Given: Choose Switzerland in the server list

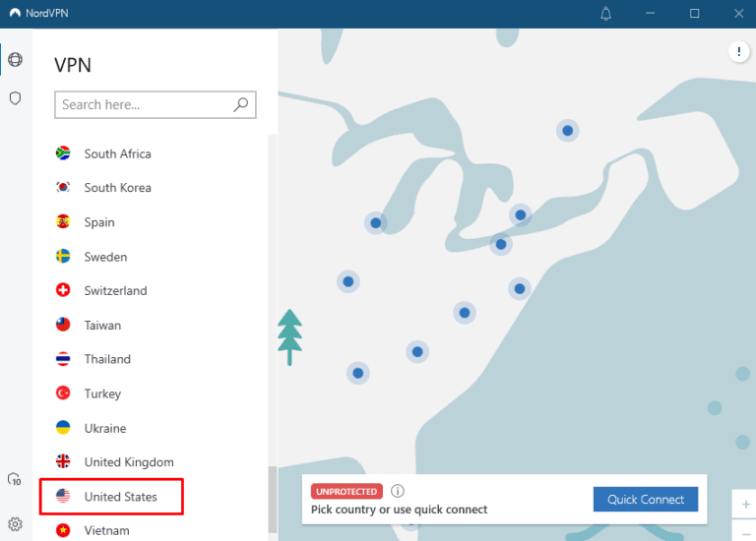Looking at the screenshot, I should (x=115, y=291).
